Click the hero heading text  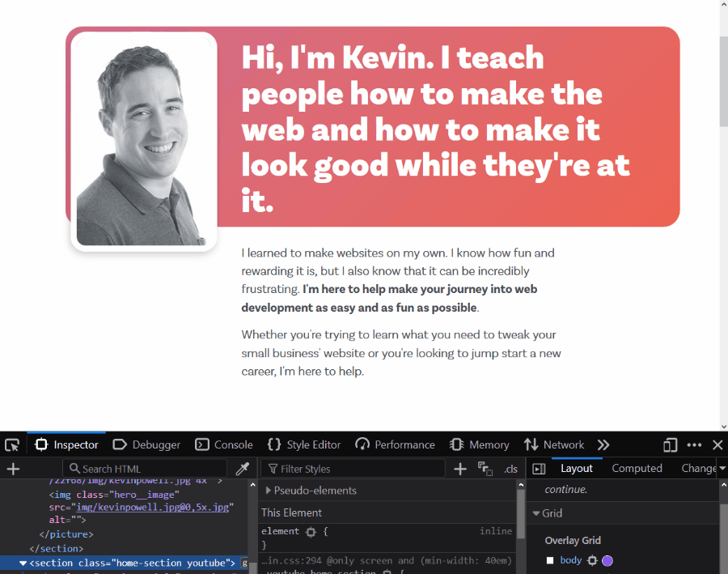tap(435, 129)
